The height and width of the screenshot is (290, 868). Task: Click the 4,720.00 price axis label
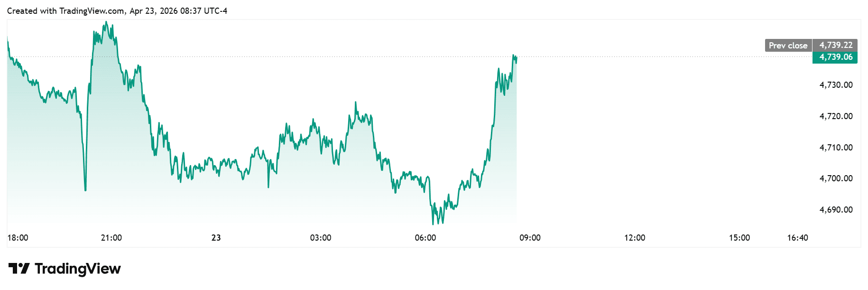point(836,116)
